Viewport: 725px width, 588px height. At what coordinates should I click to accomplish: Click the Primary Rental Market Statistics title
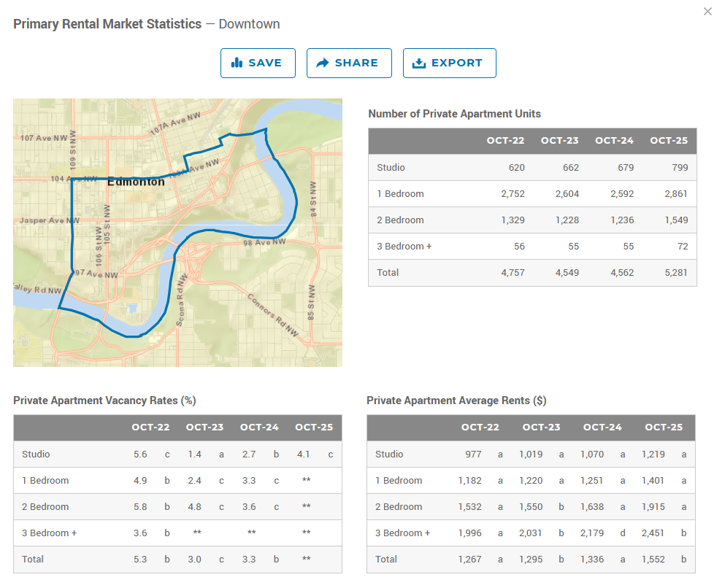click(x=107, y=24)
